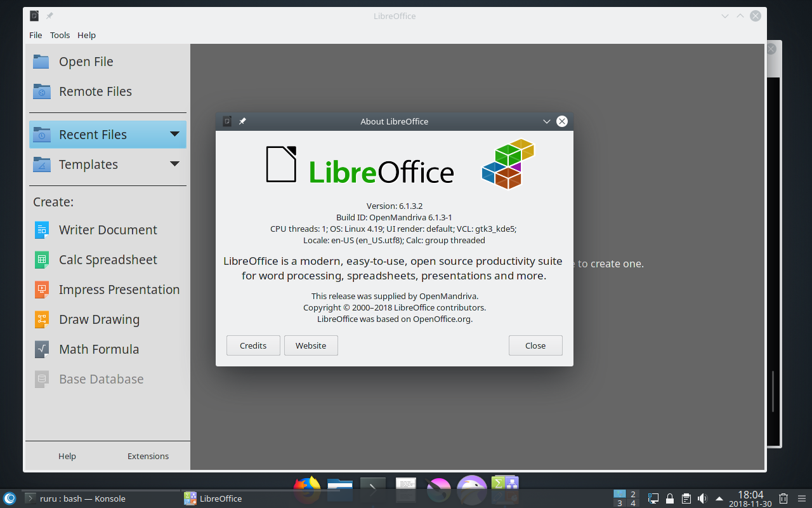The image size is (812, 508).
Task: Click the Credits button
Action: coord(253,345)
